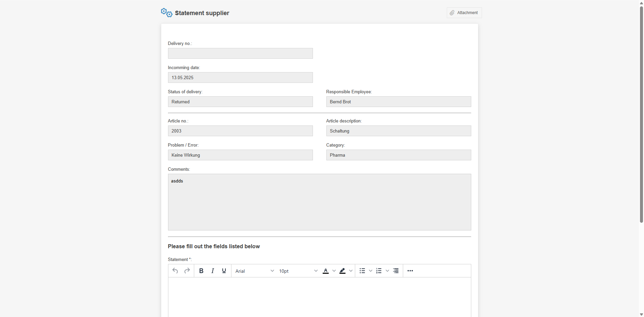644x317 pixels.
Task: Click the redo arrow in the editor toolbar
Action: [187, 271]
